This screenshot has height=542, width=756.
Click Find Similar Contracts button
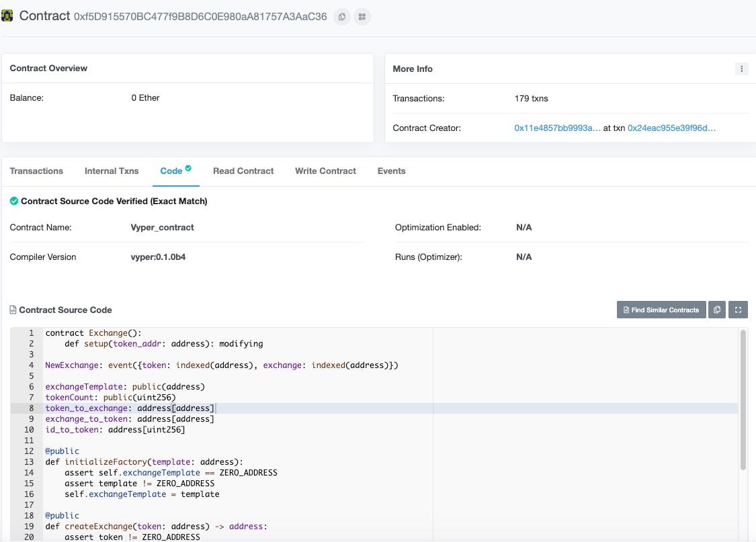(x=661, y=310)
